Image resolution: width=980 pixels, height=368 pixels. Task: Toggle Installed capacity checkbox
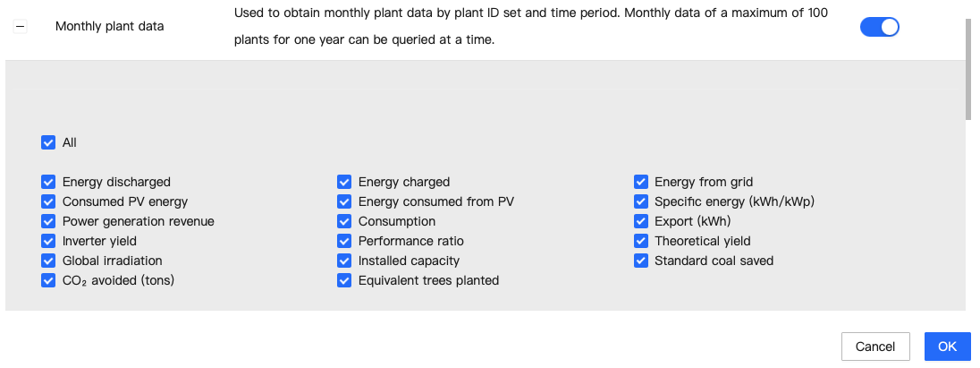344,261
